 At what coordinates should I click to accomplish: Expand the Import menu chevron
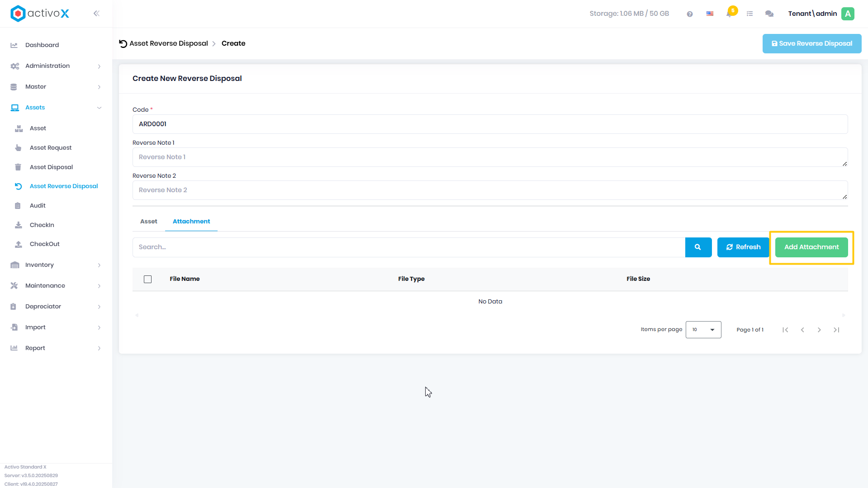(x=99, y=328)
